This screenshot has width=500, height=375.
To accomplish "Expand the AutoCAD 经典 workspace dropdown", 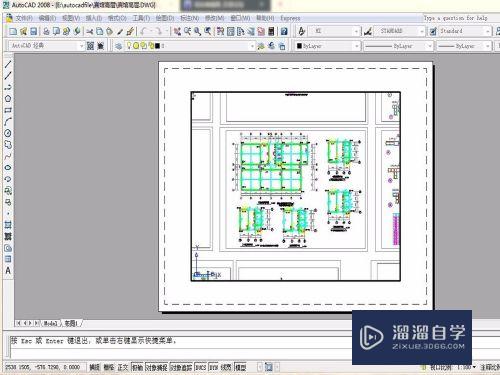I will pyautogui.click(x=46, y=45).
